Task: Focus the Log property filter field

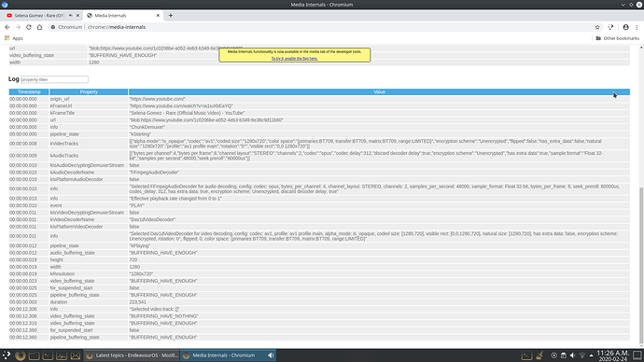Action: pos(54,79)
